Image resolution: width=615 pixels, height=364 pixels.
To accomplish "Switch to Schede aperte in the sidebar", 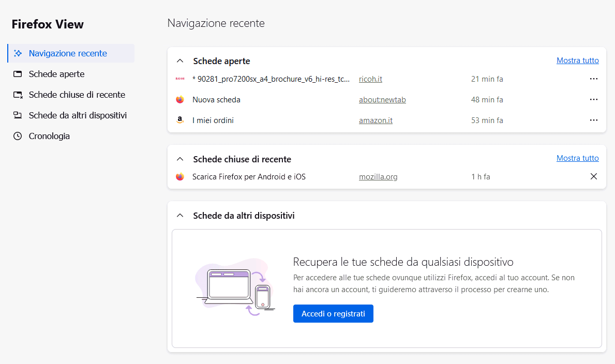I will 56,74.
